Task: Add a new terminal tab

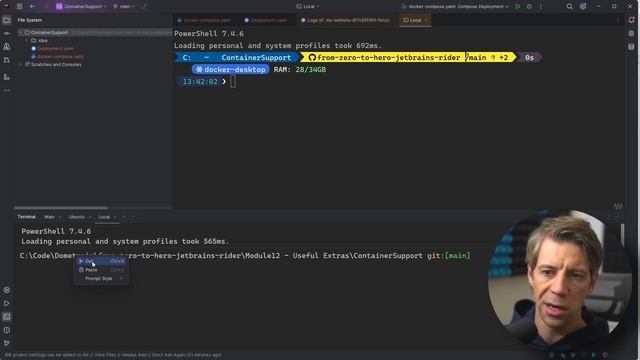Action: [124, 217]
